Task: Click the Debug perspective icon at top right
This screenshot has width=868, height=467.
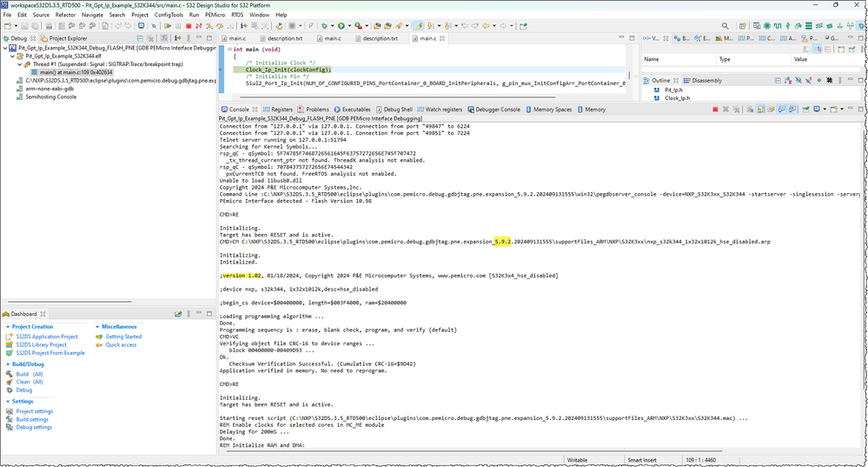Action: (x=861, y=26)
